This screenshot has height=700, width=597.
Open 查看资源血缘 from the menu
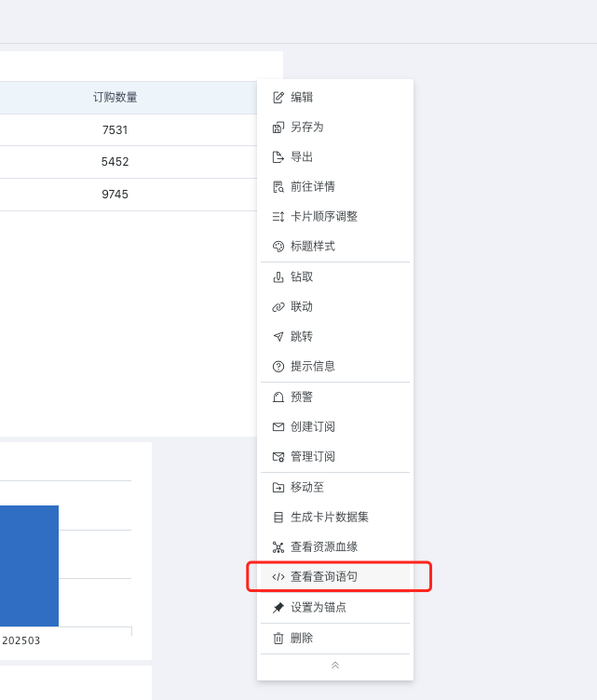click(x=335, y=547)
